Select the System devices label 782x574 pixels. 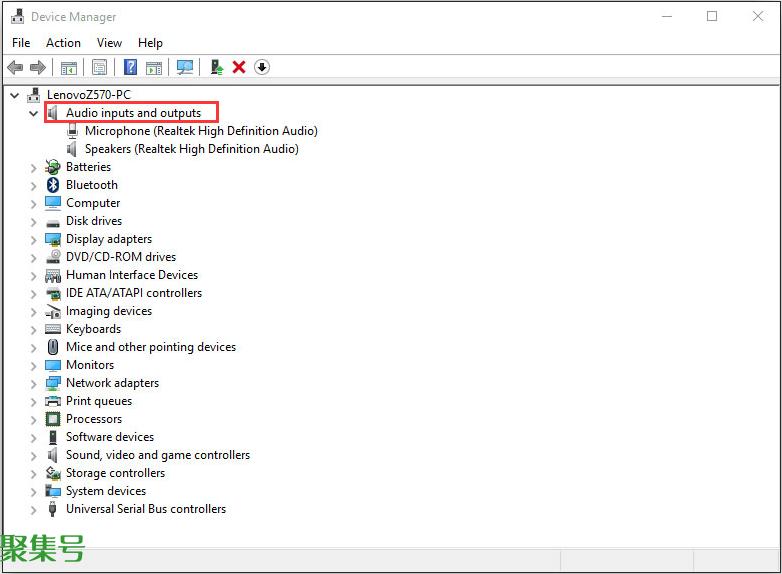(x=106, y=491)
